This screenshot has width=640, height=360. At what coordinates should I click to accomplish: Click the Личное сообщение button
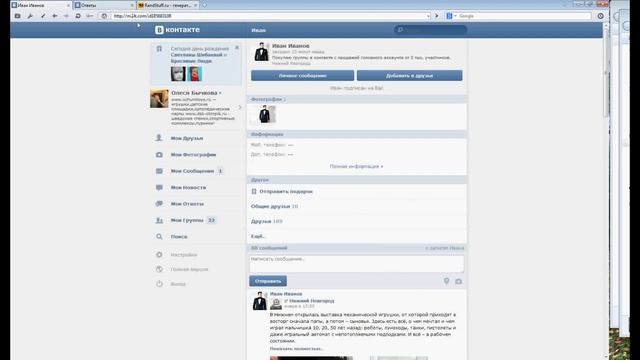point(302,76)
